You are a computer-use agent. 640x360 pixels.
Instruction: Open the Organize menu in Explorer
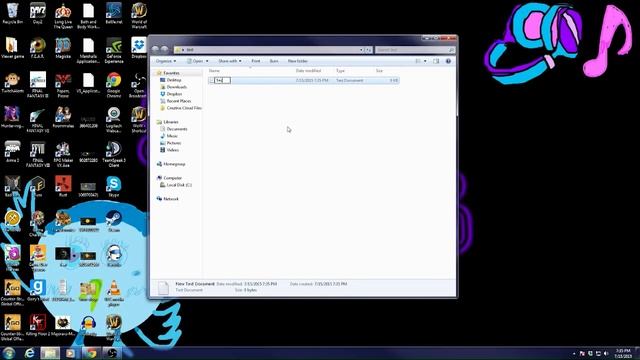pyautogui.click(x=166, y=61)
